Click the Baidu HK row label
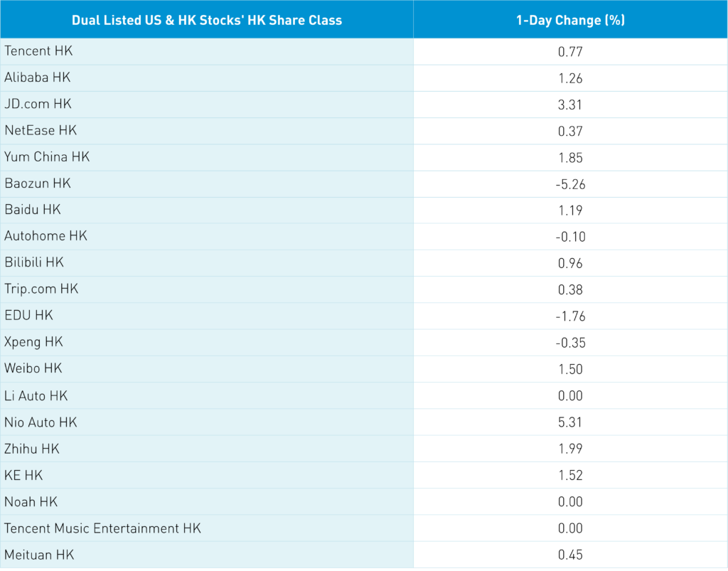 tap(33, 210)
